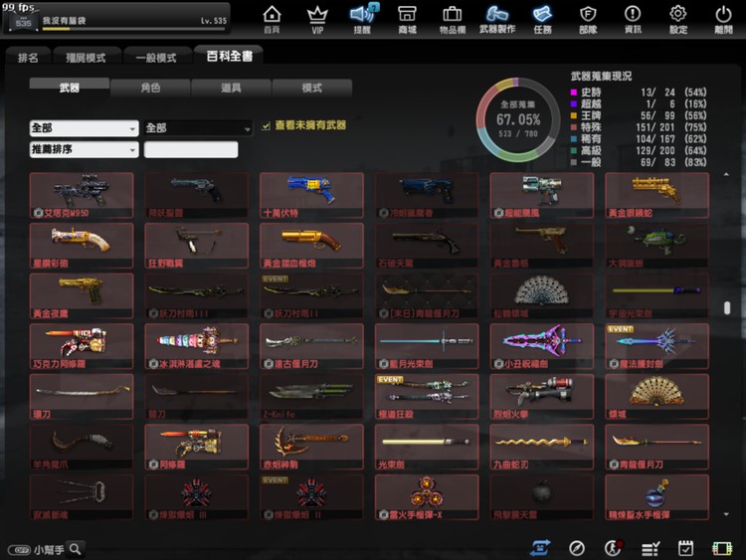Screen dimensions: 746x560
Task: Uncheck 查看未擁有武器 checkbox
Action: (266, 126)
